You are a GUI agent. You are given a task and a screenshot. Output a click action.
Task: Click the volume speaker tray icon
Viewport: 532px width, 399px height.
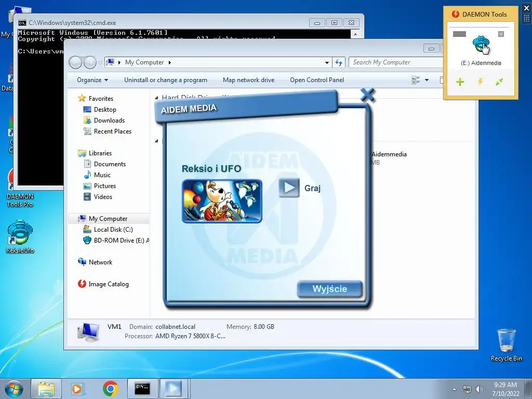[x=480, y=389]
